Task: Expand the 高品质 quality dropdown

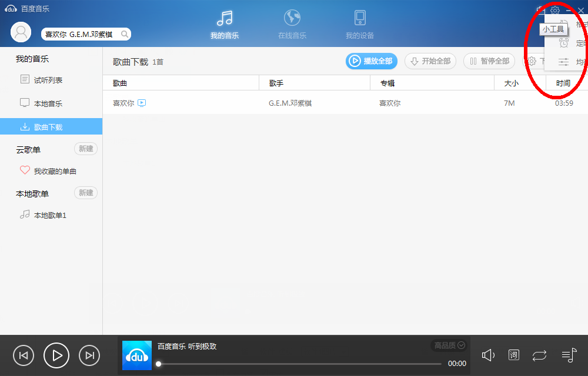Action: tap(448, 345)
